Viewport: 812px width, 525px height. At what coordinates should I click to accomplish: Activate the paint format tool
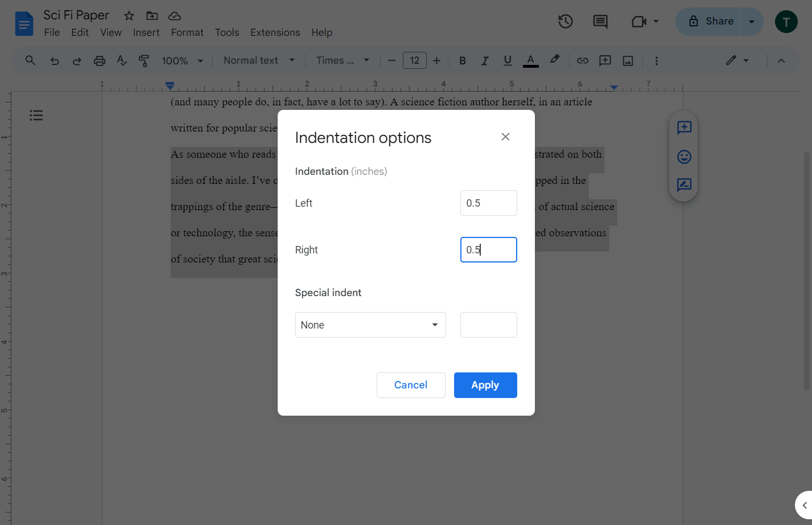pos(144,60)
